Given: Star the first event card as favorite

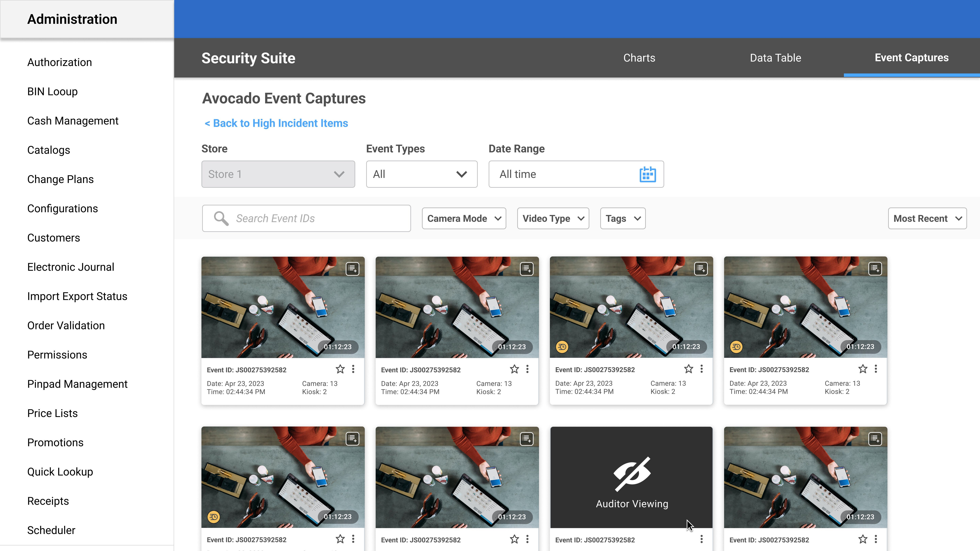Looking at the screenshot, I should coord(340,369).
